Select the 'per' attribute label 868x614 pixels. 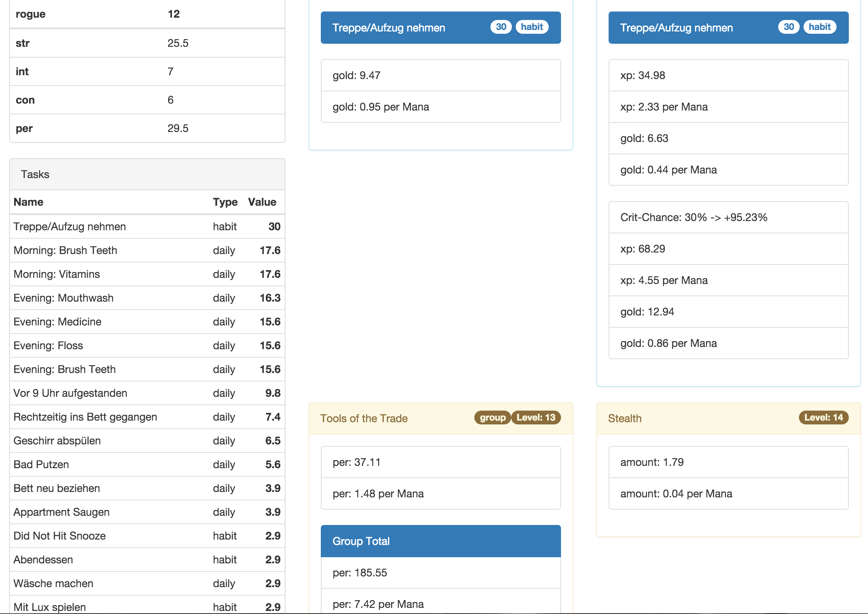pos(24,128)
